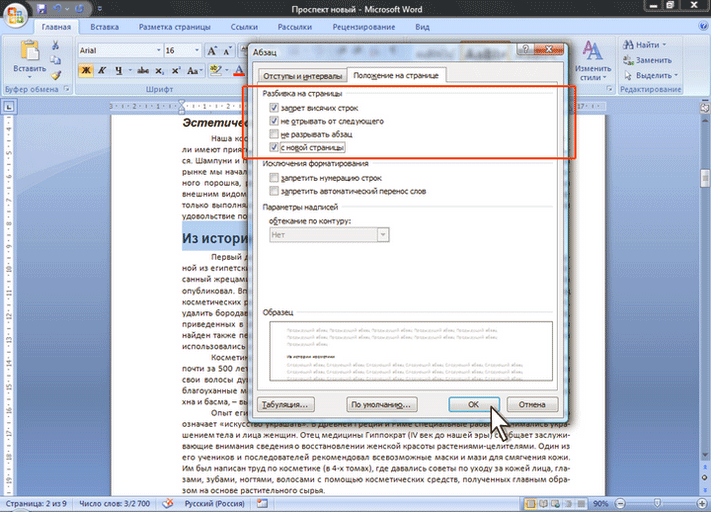Image resolution: width=711 pixels, height=512 pixels.
Task: Open the font size 16 dropdown
Action: pyautogui.click(x=197, y=50)
